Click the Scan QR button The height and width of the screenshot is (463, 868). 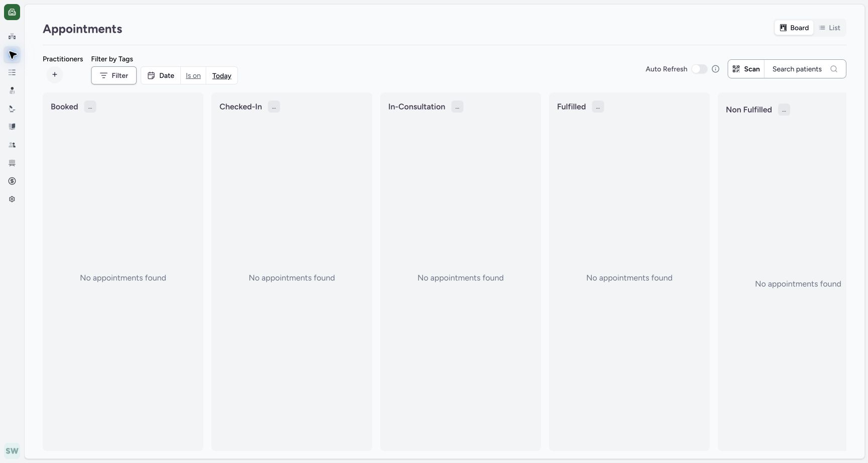[746, 69]
